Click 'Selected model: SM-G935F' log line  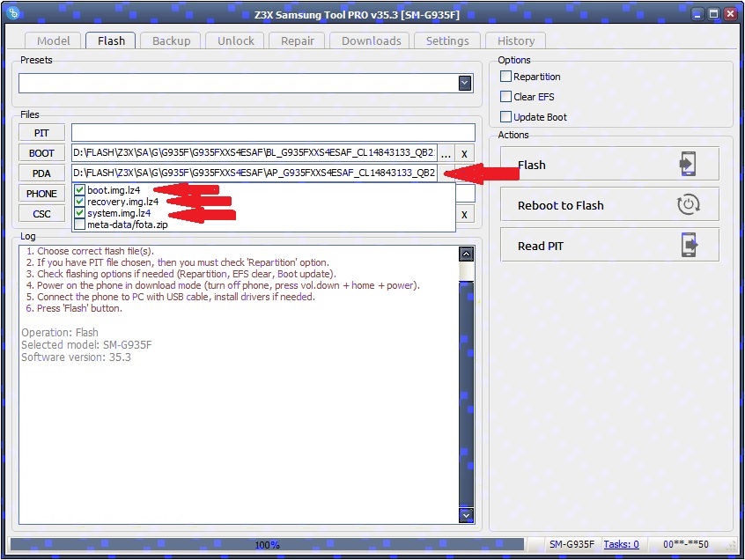86,345
